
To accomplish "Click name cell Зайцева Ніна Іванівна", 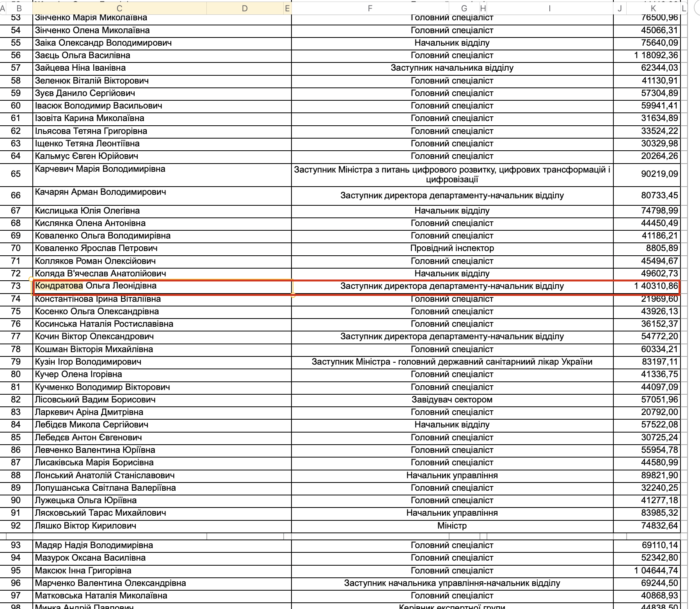I will tap(162, 68).
